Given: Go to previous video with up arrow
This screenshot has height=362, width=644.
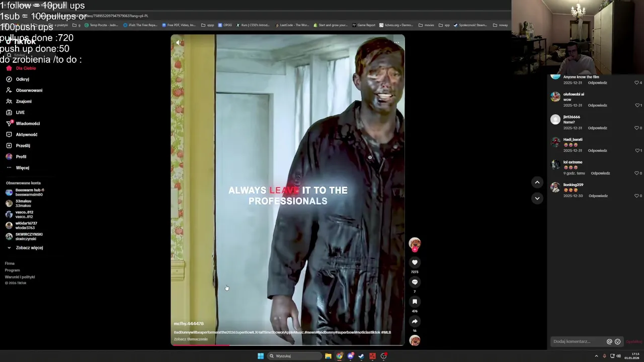Looking at the screenshot, I should (537, 182).
